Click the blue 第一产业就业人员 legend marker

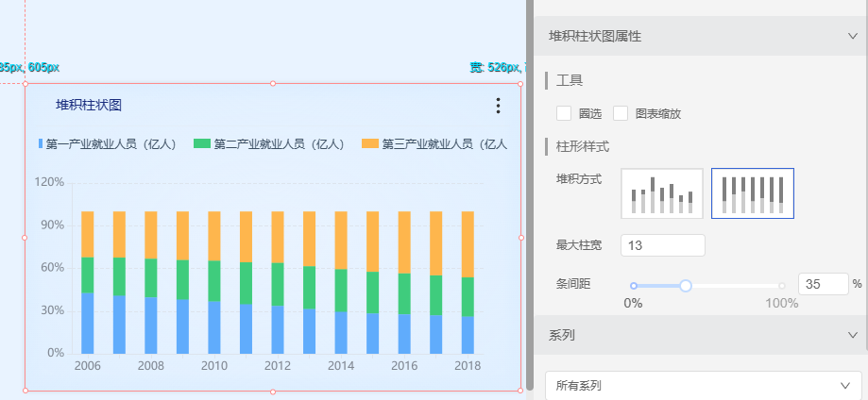pos(41,144)
